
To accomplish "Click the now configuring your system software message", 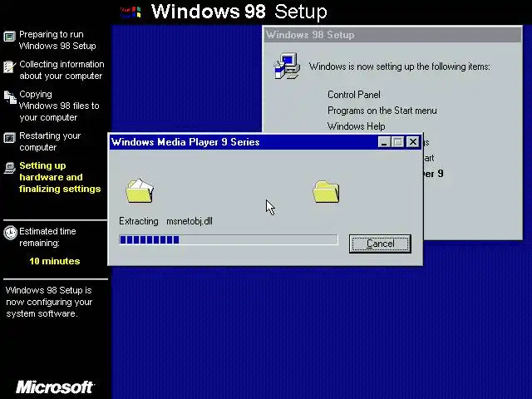I will tap(49, 302).
